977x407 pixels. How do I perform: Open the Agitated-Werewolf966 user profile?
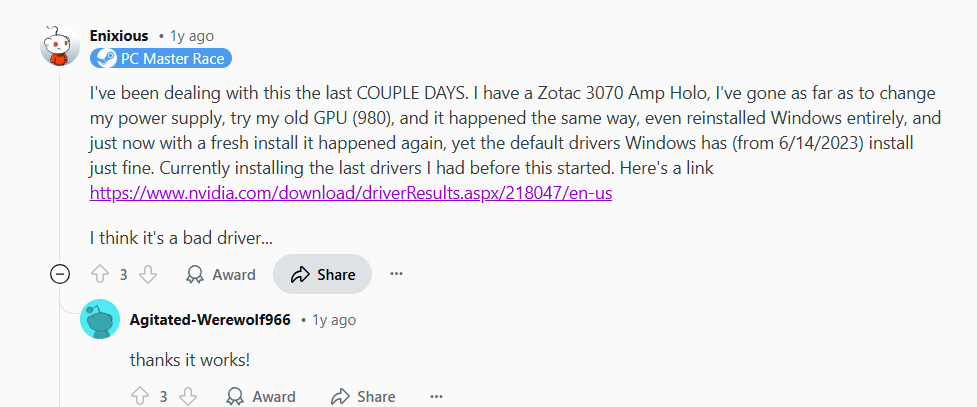click(210, 320)
